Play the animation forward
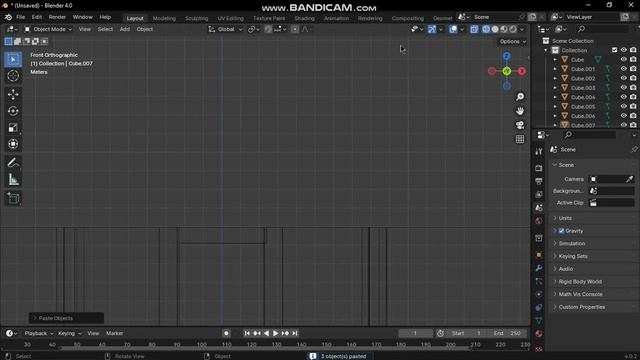Screen dimensions: 640x360 click(276, 333)
